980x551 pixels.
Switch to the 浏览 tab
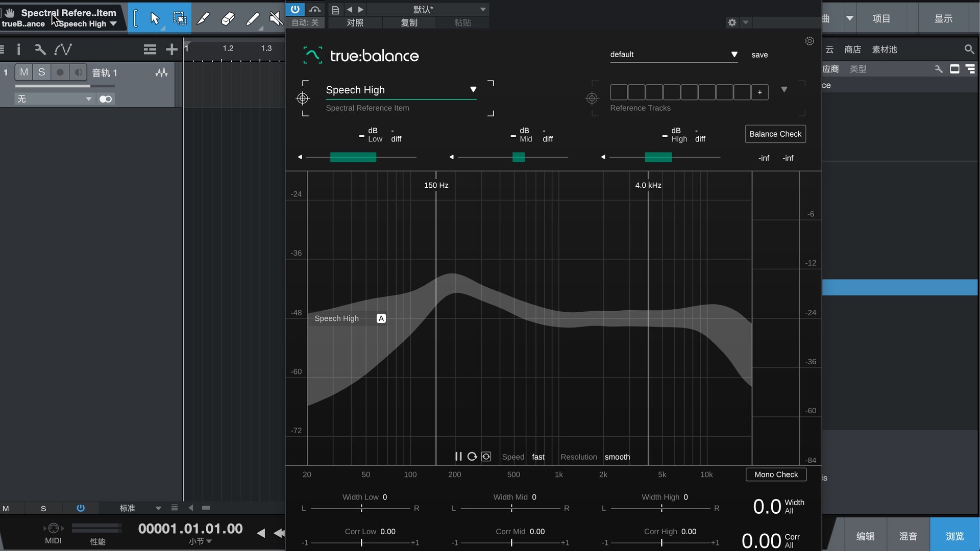(954, 536)
